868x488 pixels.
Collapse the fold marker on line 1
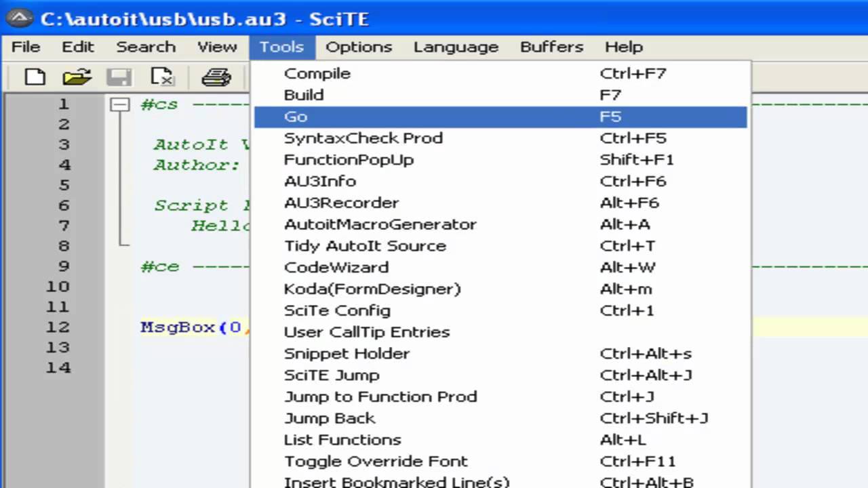pos(120,104)
